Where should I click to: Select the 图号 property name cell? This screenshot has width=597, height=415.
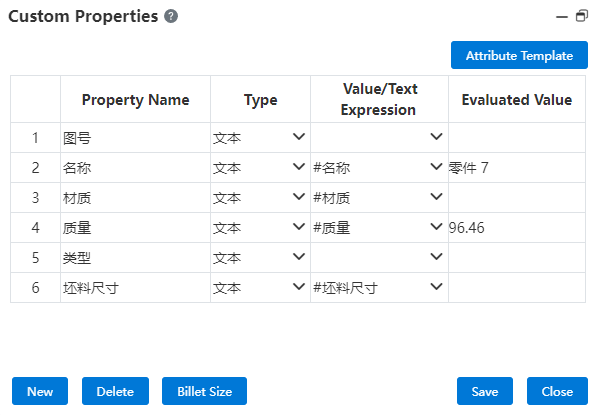pyautogui.click(x=136, y=137)
